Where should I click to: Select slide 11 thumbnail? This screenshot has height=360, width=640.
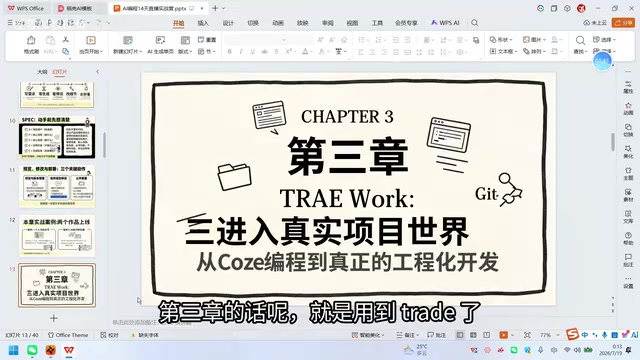tap(57, 187)
